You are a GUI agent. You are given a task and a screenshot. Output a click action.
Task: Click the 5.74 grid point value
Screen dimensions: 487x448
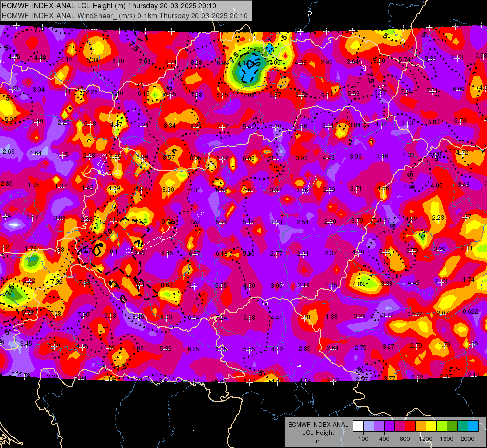tap(405, 59)
